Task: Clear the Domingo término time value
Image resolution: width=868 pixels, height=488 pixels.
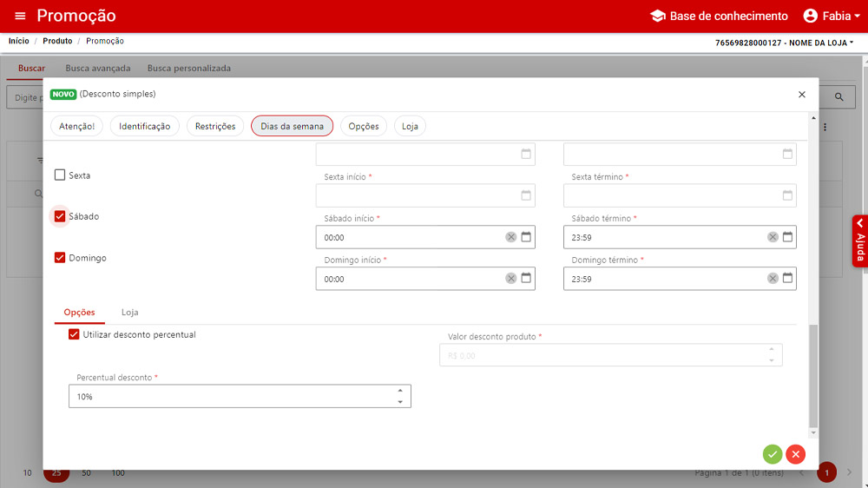Action: (773, 279)
